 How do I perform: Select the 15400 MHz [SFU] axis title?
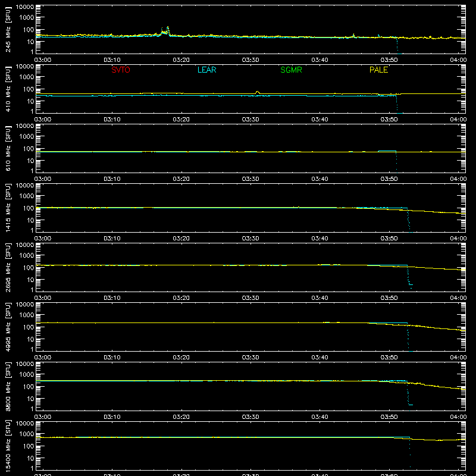(x=8, y=446)
